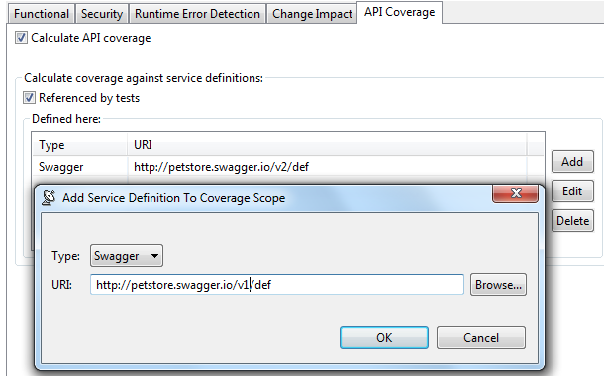Close the Add Service Definition dialog
Image resolution: width=604 pixels, height=376 pixels.
[515, 193]
